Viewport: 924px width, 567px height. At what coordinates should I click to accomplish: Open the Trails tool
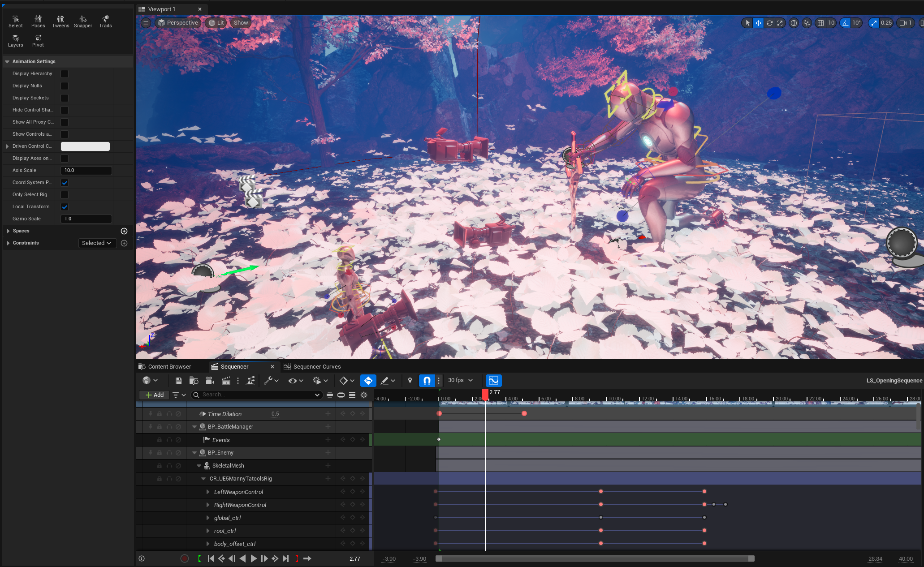[x=105, y=21]
